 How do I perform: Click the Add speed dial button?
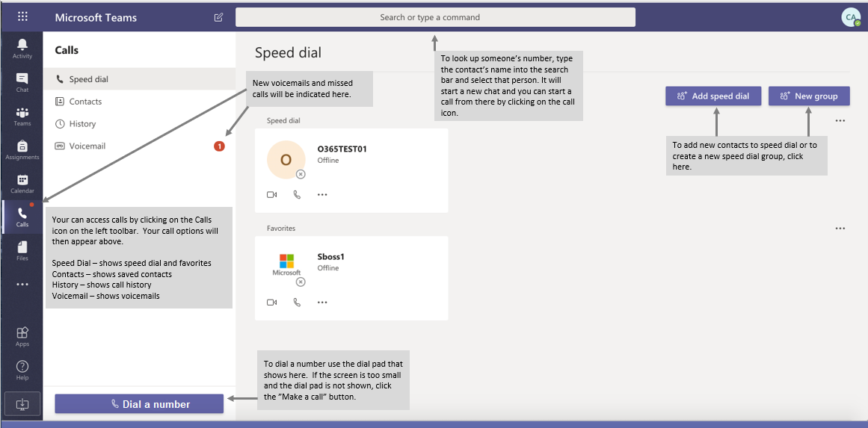713,96
